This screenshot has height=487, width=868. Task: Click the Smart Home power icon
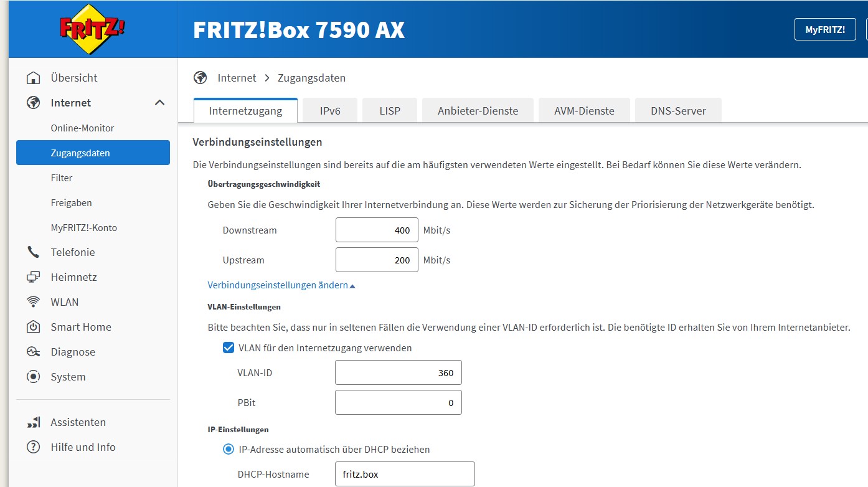click(33, 327)
